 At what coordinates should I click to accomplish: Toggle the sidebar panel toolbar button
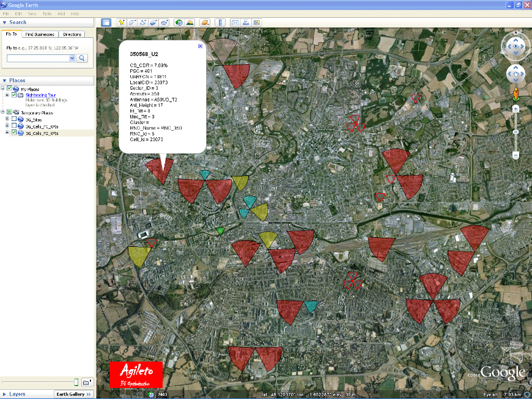(x=106, y=23)
